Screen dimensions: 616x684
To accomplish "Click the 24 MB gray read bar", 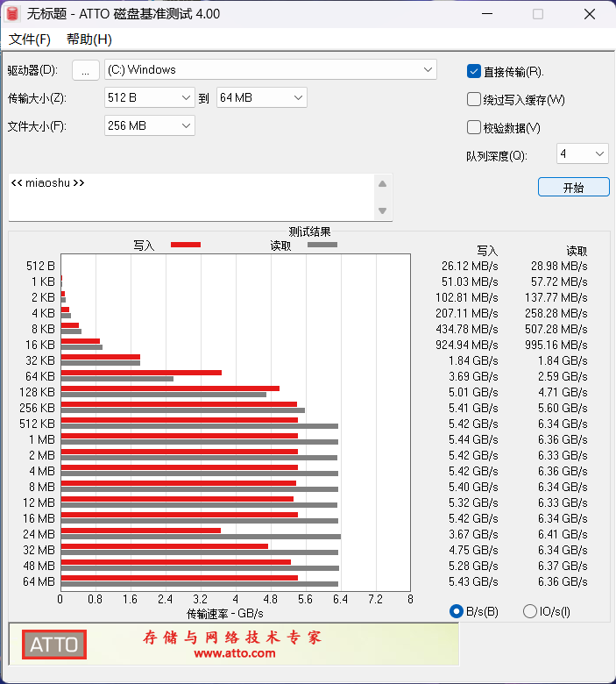I will point(201,537).
